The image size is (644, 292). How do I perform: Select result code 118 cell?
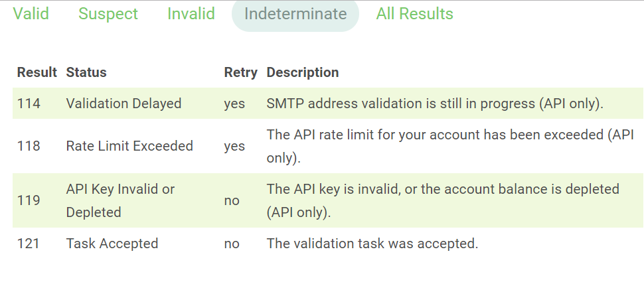click(x=29, y=146)
